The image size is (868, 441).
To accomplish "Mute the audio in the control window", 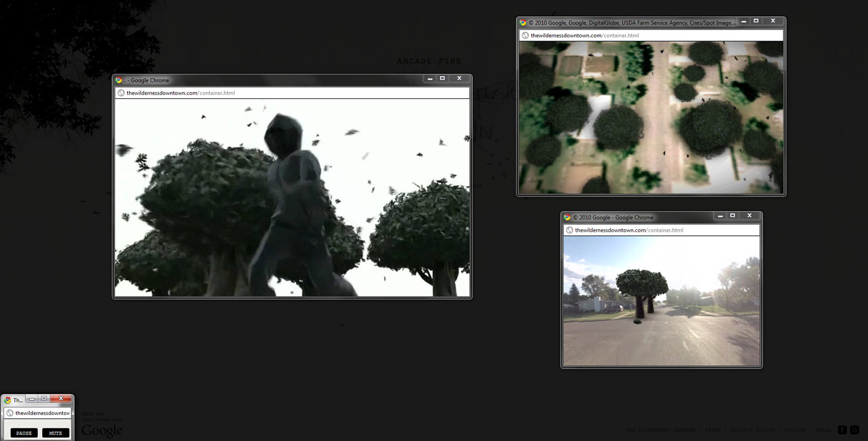I will (55, 433).
